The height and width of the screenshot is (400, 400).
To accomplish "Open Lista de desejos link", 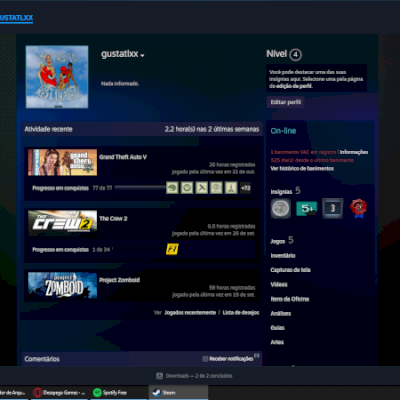I will [x=241, y=312].
